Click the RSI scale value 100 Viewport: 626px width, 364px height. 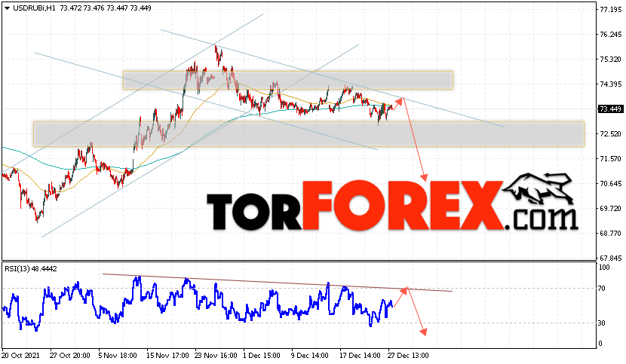(x=604, y=268)
